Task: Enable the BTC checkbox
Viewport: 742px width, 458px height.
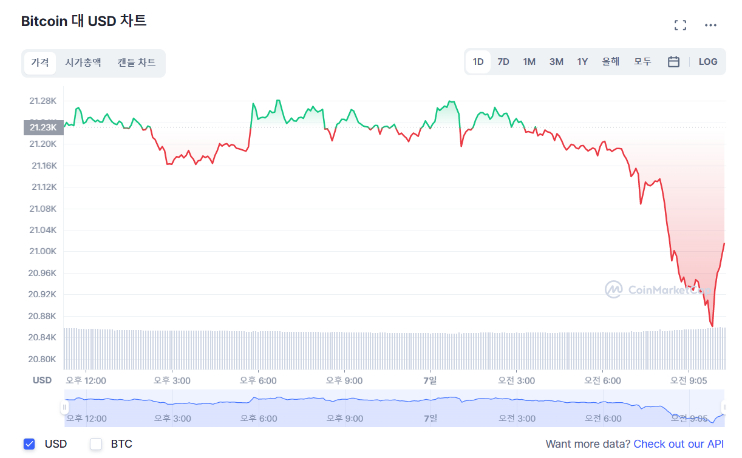Action: click(x=97, y=444)
